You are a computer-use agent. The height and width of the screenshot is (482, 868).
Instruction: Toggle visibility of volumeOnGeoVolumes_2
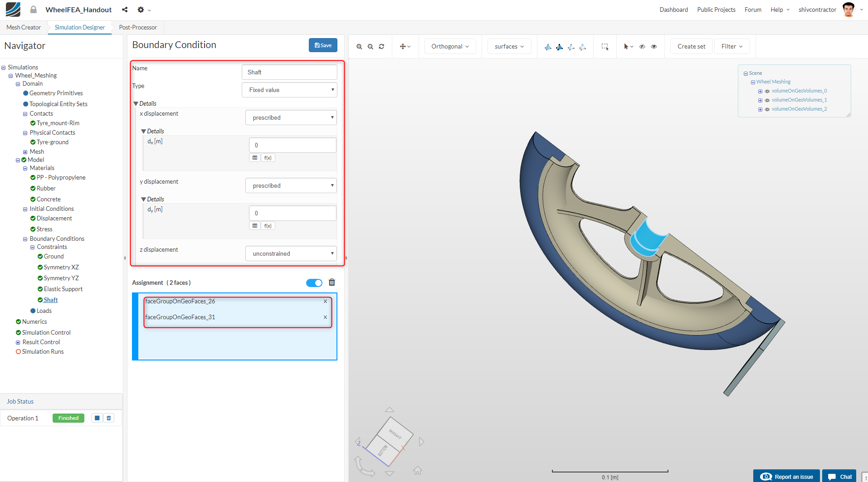pyautogui.click(x=767, y=109)
